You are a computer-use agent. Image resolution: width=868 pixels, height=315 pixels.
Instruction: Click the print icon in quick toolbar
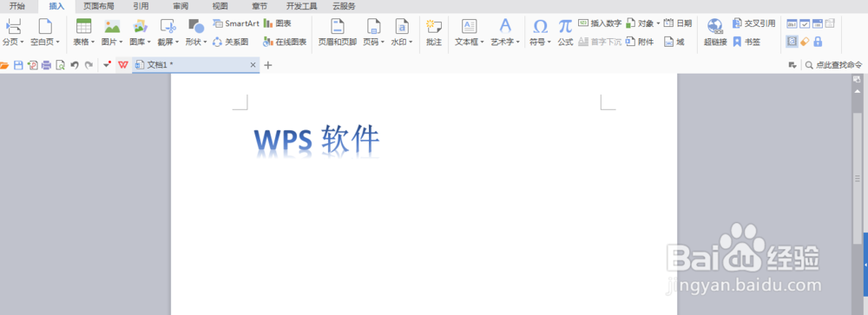pos(47,65)
